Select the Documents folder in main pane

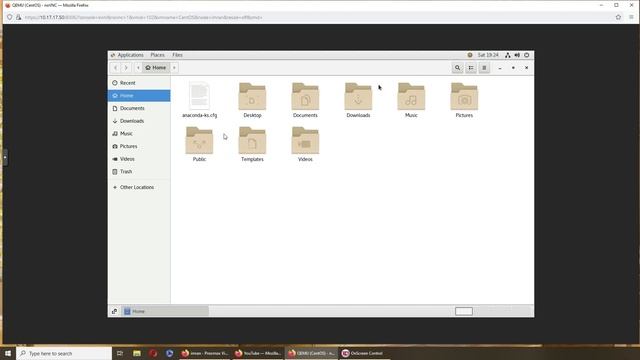tap(305, 96)
